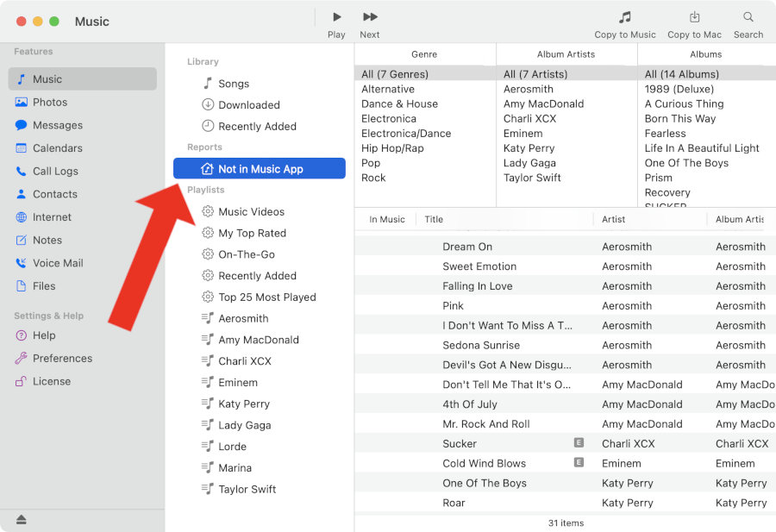
Task: Select the song Sedona Sunrise
Action: point(565,345)
